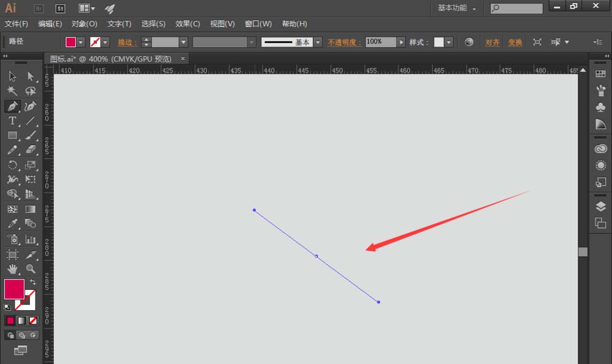
Task: Open control bar fill color dropdown
Action: coord(81,42)
